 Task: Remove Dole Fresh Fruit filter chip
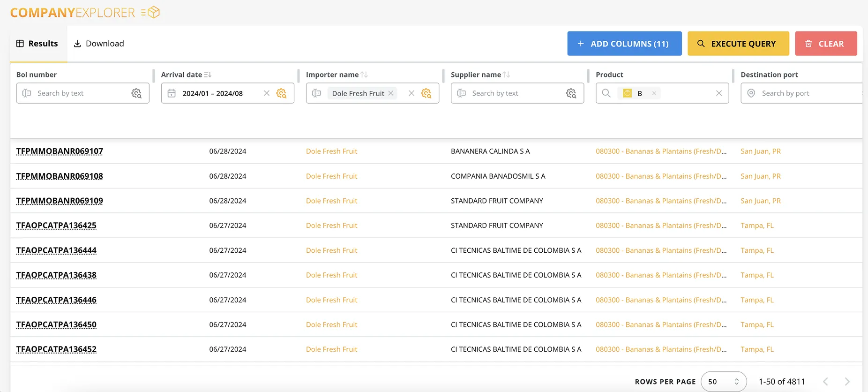coord(391,93)
